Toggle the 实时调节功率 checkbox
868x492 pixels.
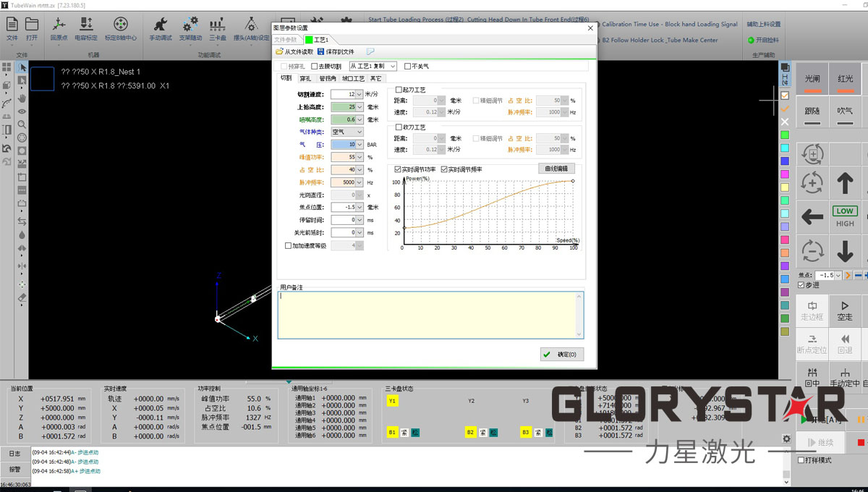pos(398,169)
